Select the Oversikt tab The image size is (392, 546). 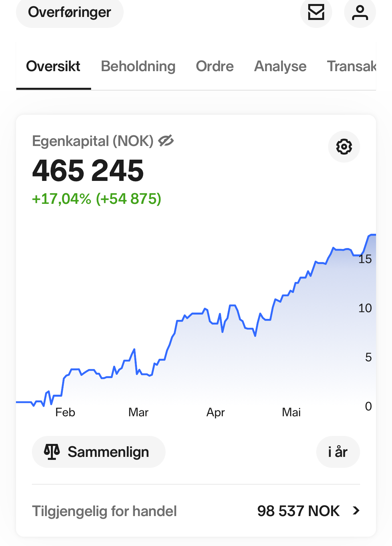(53, 66)
